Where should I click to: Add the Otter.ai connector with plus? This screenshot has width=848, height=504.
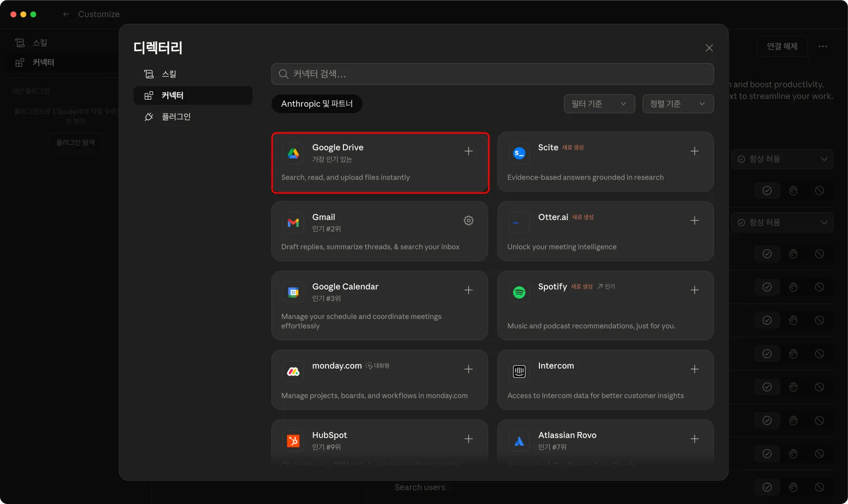[x=695, y=221]
